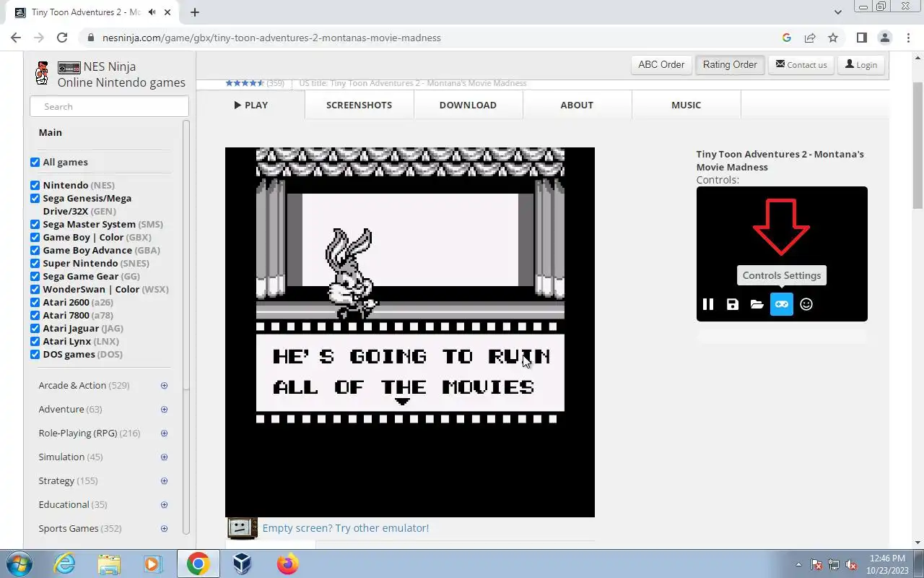This screenshot has width=924, height=578.
Task: Switch to the MUSIC tab
Action: (x=686, y=105)
